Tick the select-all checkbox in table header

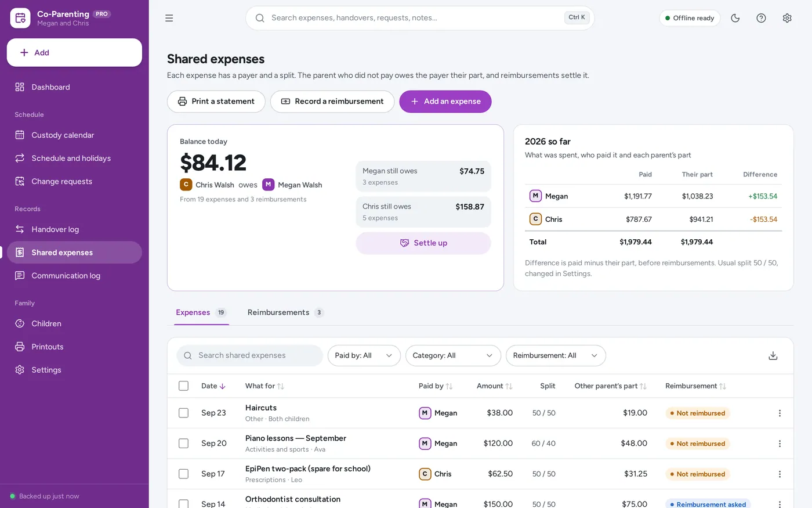(x=184, y=386)
